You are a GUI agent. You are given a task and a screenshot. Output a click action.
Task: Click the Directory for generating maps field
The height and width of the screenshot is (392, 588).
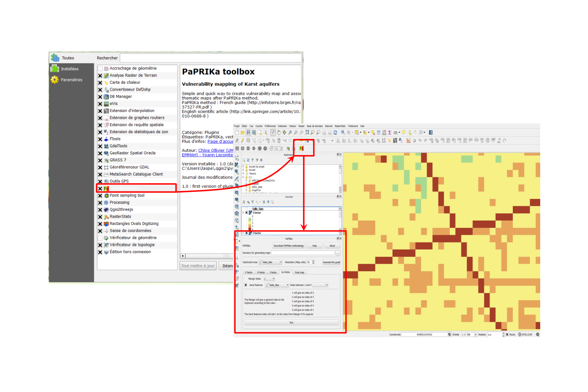(303, 253)
